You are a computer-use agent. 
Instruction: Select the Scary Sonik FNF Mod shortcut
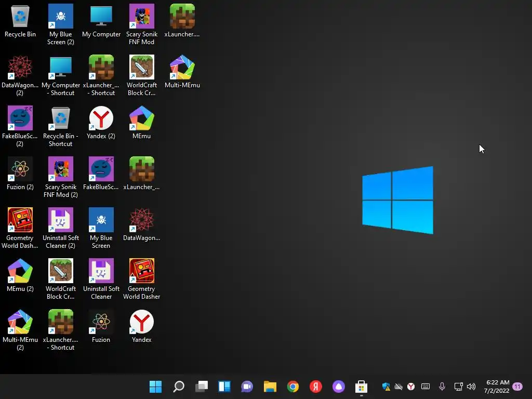point(142,24)
